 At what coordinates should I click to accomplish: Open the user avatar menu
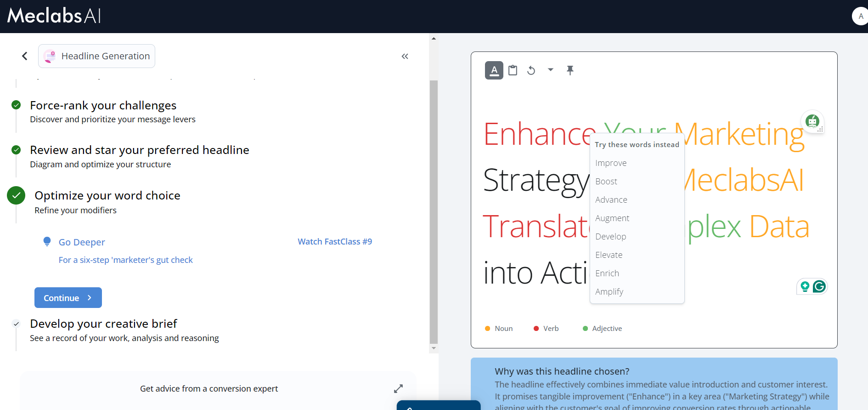click(x=860, y=16)
